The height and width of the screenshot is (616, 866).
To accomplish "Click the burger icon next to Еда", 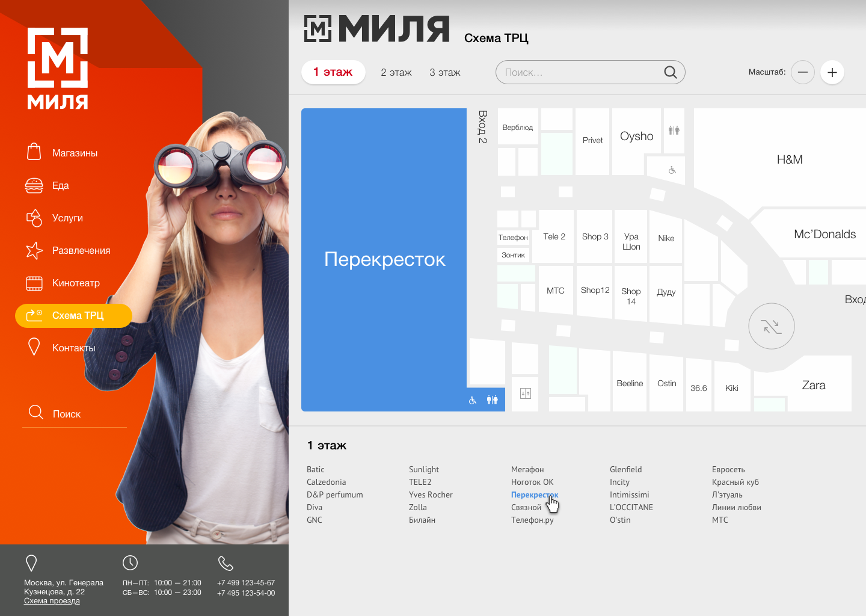I will coord(34,185).
